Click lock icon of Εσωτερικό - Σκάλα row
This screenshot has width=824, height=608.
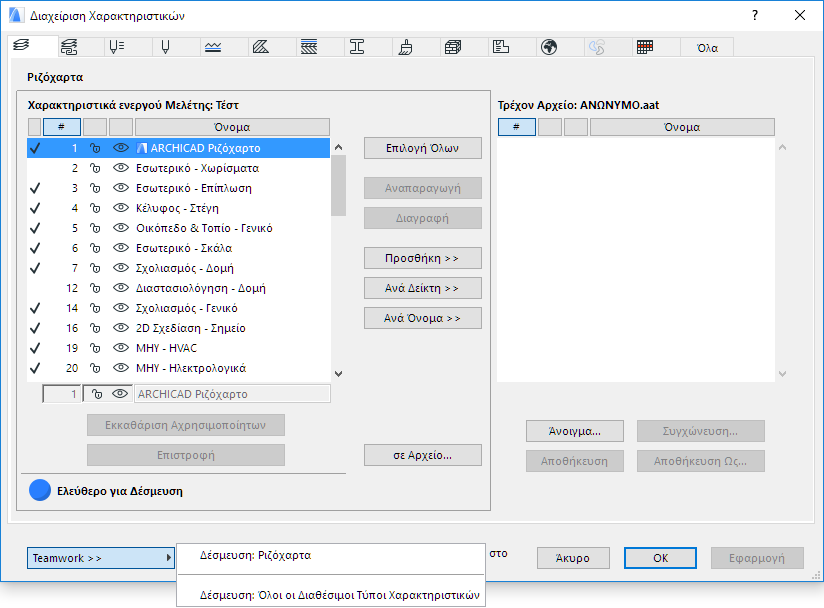[x=95, y=248]
